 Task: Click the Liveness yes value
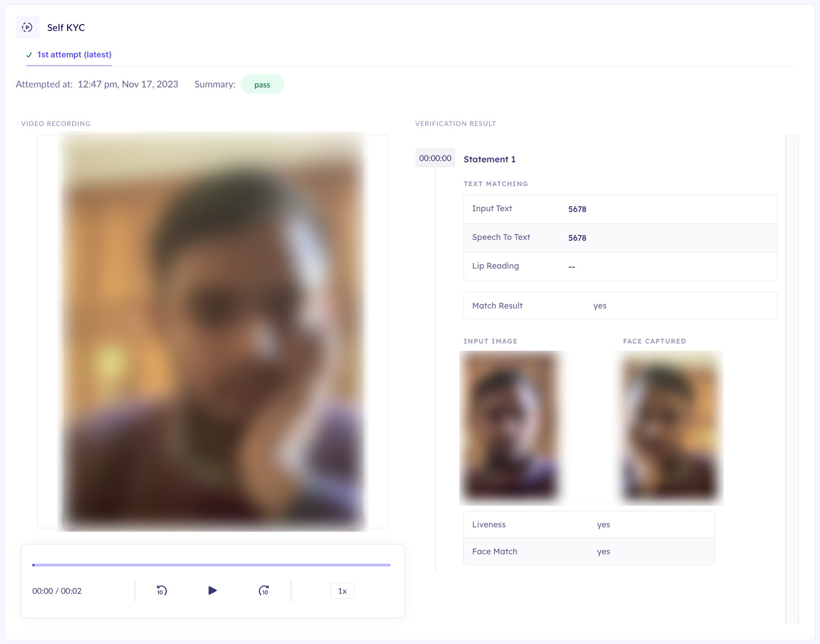(x=603, y=524)
